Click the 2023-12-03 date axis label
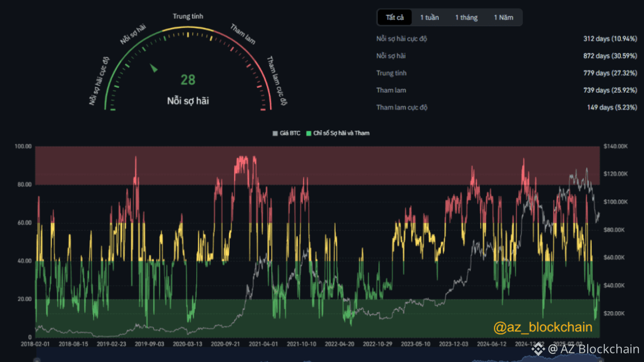 click(x=453, y=344)
